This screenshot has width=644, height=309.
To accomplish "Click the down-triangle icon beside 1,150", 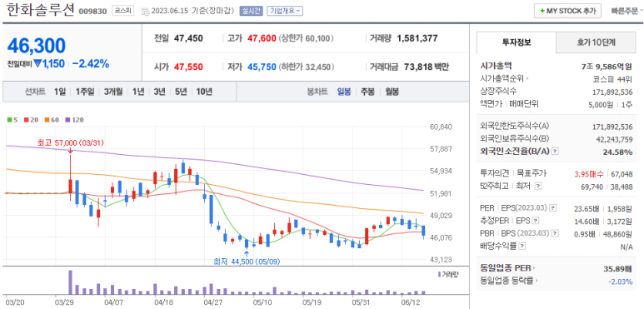I will click(x=37, y=64).
